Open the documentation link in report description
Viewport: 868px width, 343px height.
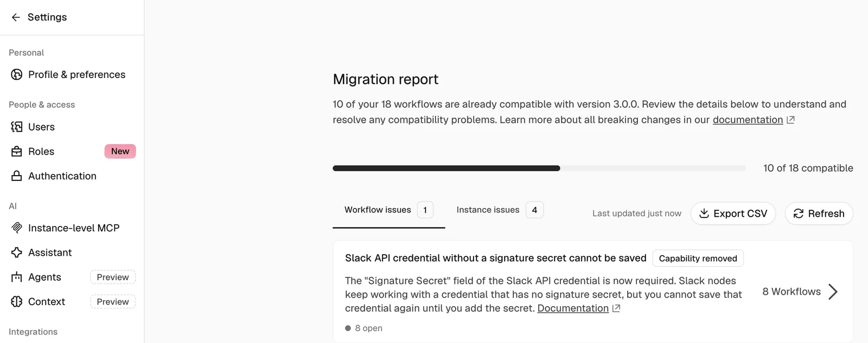click(748, 120)
